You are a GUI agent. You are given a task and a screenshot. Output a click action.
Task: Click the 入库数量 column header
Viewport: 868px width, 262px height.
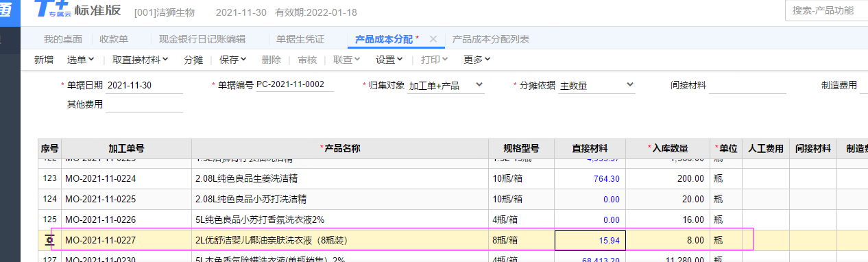(668, 149)
